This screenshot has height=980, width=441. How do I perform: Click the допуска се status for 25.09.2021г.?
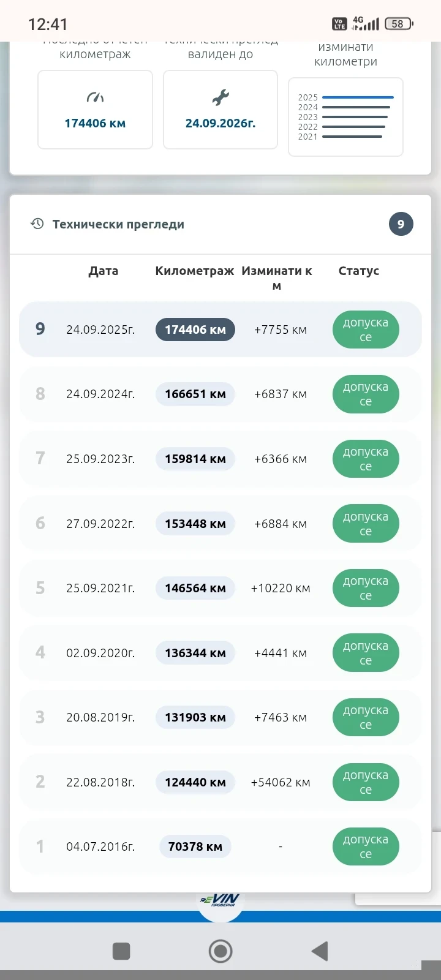coord(366,588)
